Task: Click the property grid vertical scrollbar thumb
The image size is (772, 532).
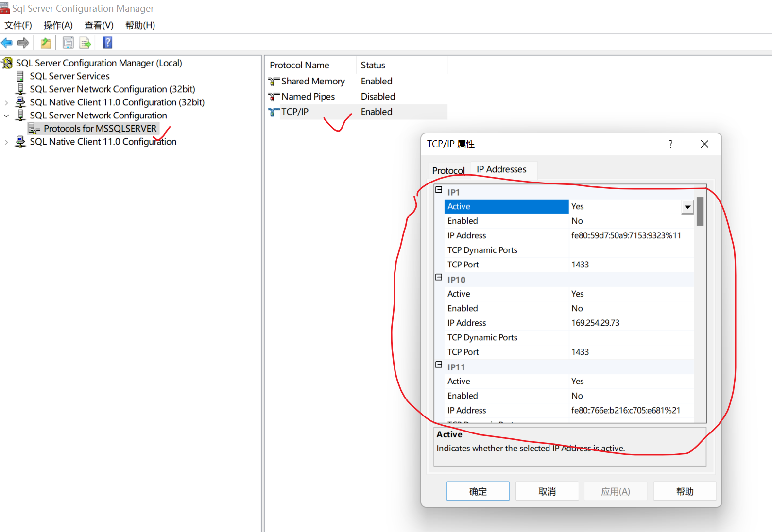Action: [700, 212]
